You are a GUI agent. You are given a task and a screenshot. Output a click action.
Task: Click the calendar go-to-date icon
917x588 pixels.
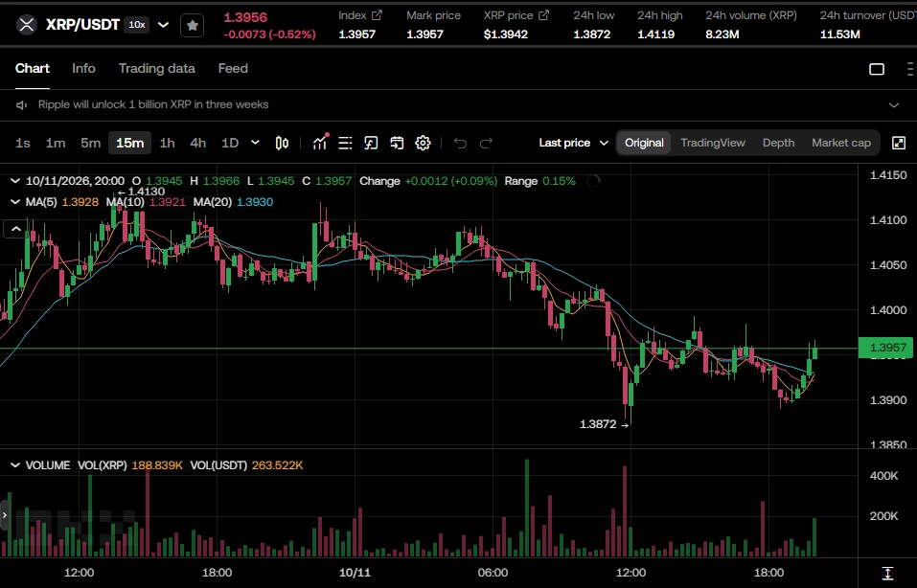(x=397, y=144)
